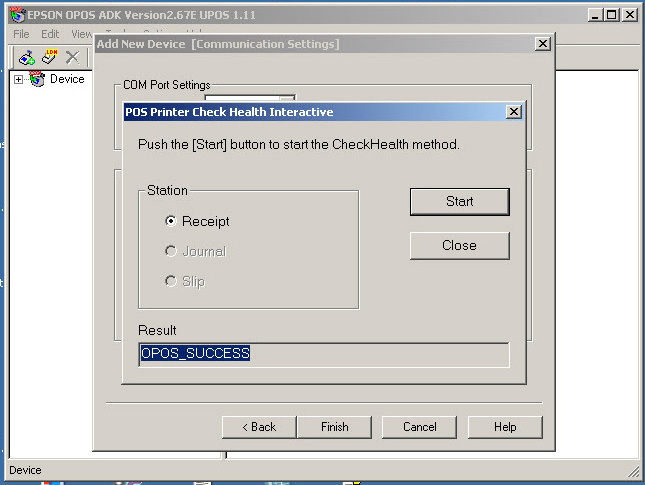Click Finish in the Add New Device wizard
645x485 pixels.
pyautogui.click(x=334, y=427)
